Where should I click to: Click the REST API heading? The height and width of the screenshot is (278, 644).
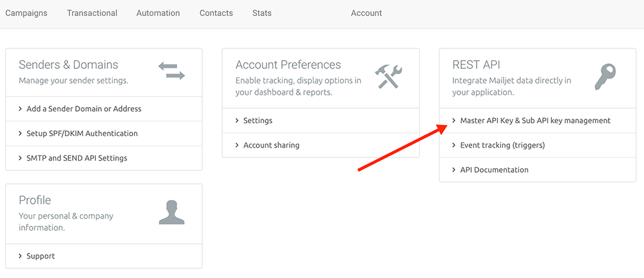476,65
